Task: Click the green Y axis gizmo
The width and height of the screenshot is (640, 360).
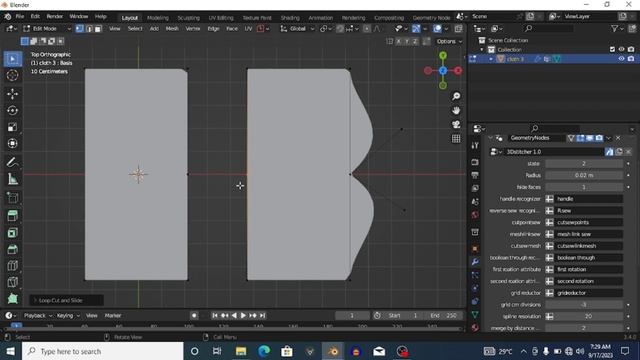Action: click(443, 55)
